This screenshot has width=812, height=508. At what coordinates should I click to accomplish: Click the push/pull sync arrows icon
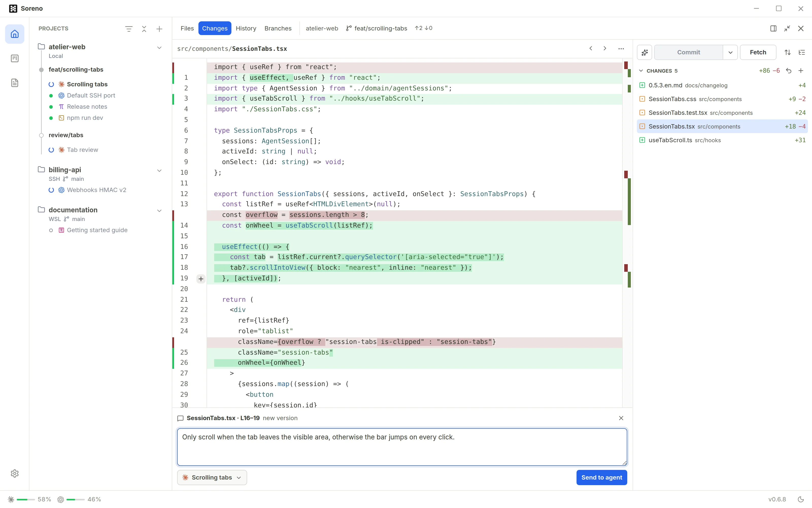787,52
